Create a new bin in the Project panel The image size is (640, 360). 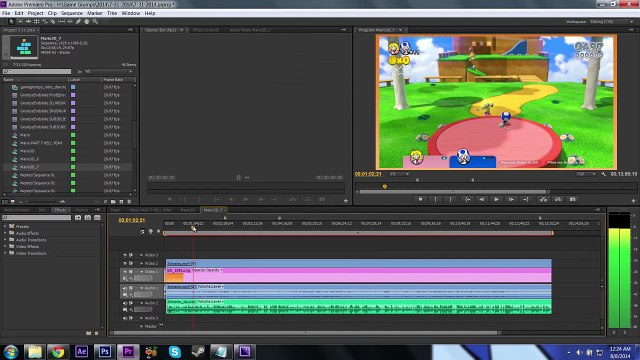[x=113, y=202]
